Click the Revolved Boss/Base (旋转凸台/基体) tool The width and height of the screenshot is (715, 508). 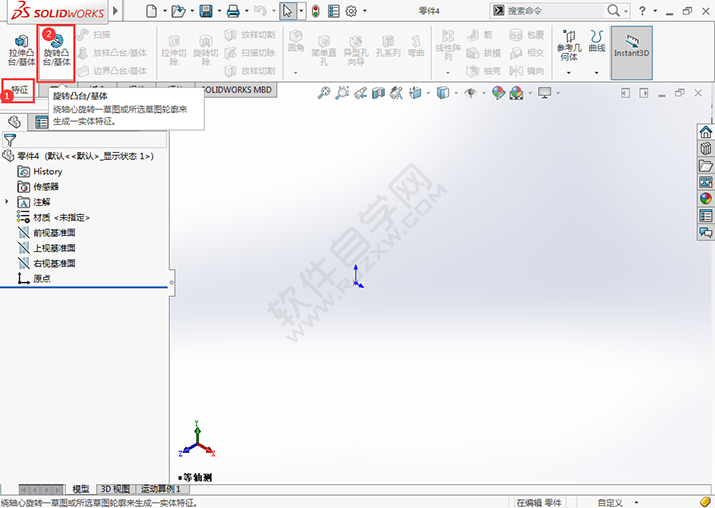point(57,51)
